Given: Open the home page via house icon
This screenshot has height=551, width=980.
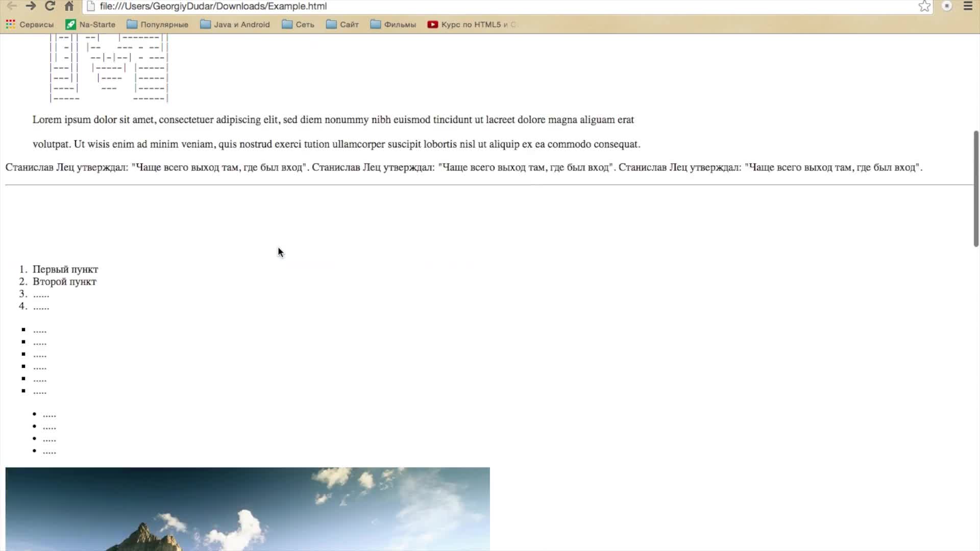Looking at the screenshot, I should pos(69,6).
